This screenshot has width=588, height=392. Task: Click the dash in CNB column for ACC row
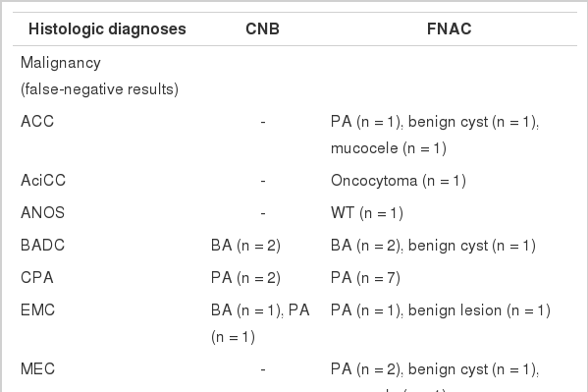click(x=263, y=122)
